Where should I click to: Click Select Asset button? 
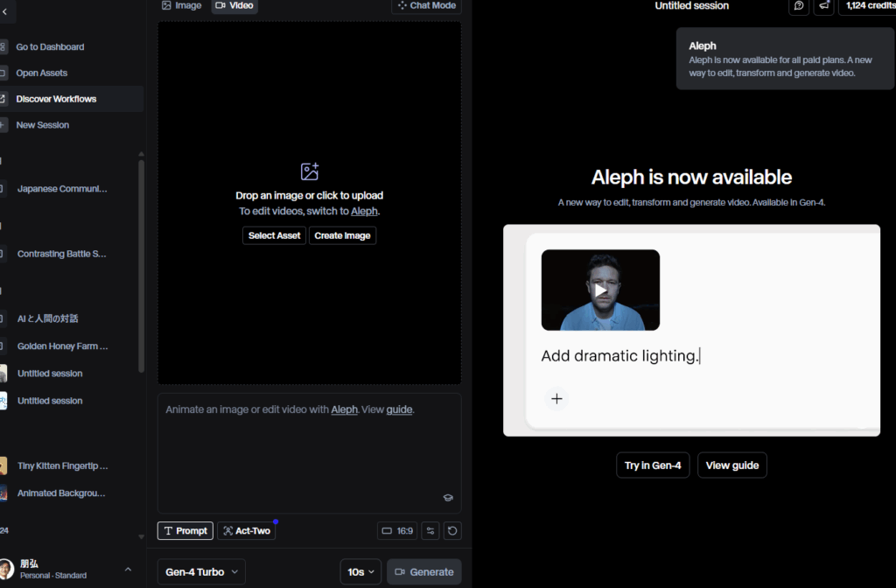(274, 235)
